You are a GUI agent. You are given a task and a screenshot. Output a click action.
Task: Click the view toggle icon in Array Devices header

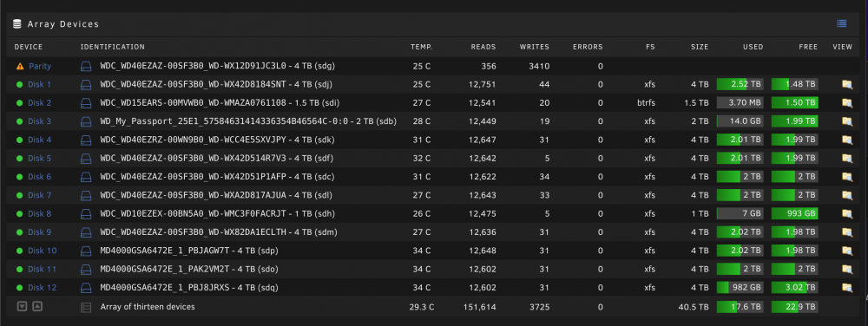(x=841, y=23)
